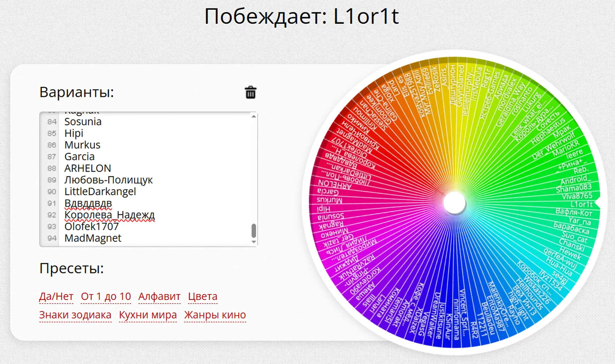Viewport: 615px width, 364px height.
Task: Load the Жанры кино preset
Action: (215, 315)
